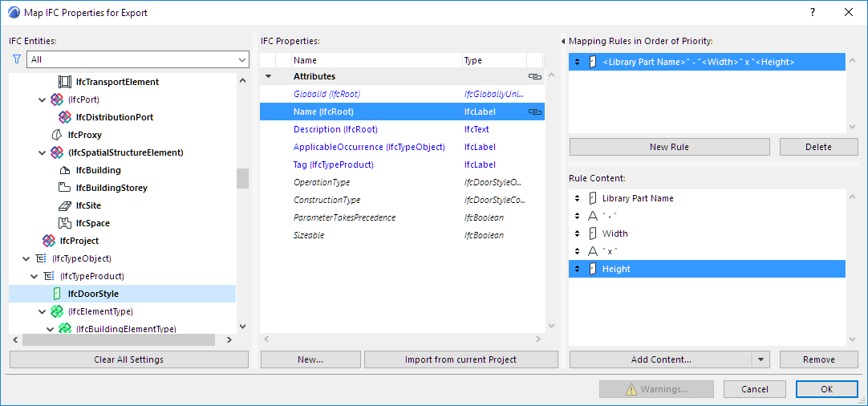
Task: Click the IfcSite entity icon
Action: tap(65, 205)
